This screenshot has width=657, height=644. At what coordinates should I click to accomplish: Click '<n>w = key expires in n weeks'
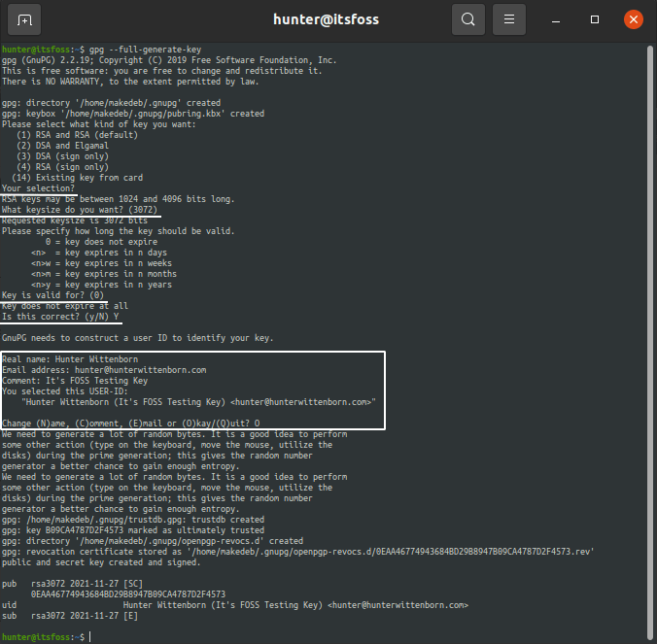(101, 263)
